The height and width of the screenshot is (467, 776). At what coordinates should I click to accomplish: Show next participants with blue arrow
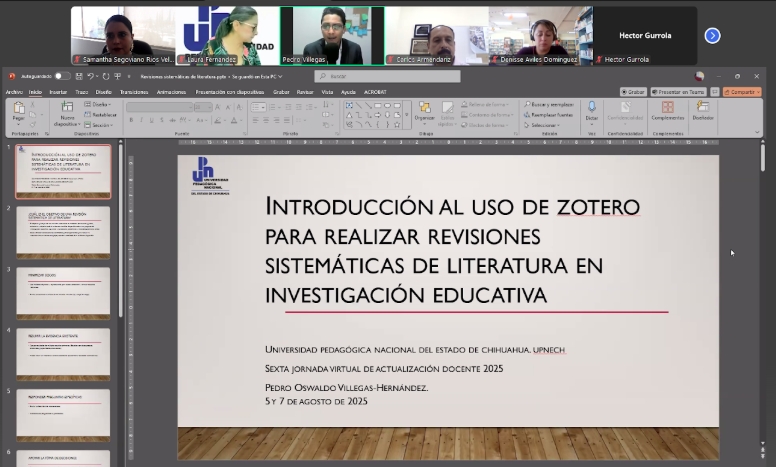coord(712,36)
